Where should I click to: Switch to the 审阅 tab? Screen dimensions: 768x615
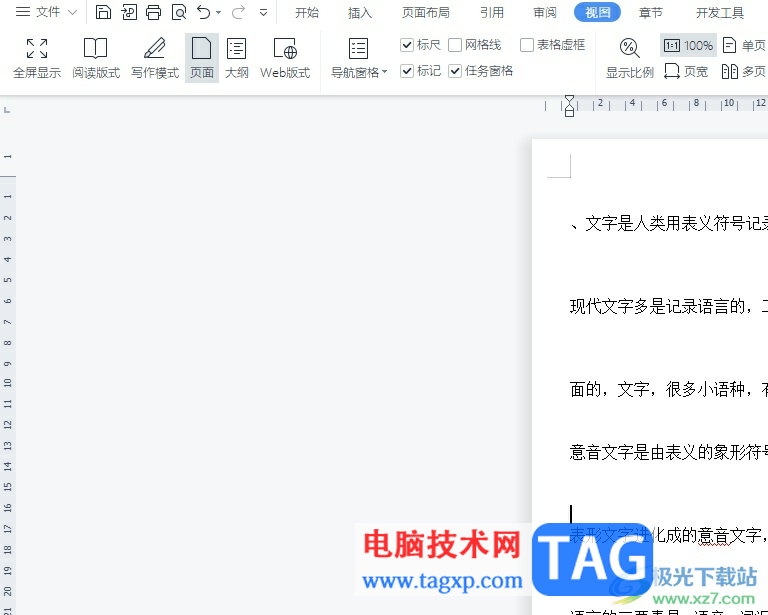[x=545, y=13]
